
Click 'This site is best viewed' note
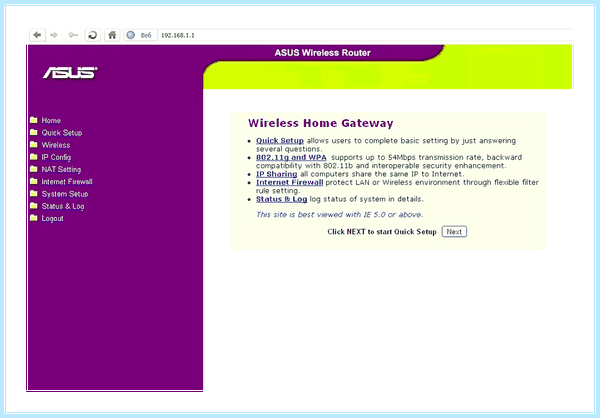(x=340, y=215)
